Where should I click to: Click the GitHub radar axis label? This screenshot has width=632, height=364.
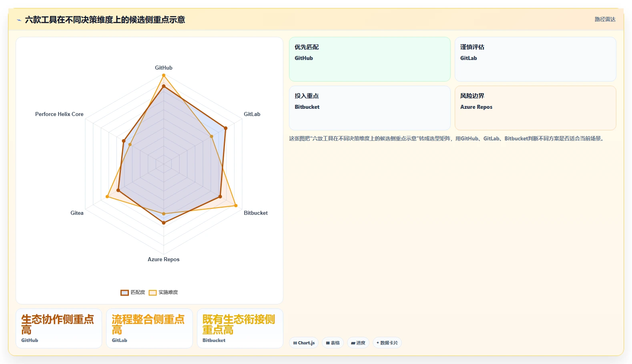[x=164, y=68]
